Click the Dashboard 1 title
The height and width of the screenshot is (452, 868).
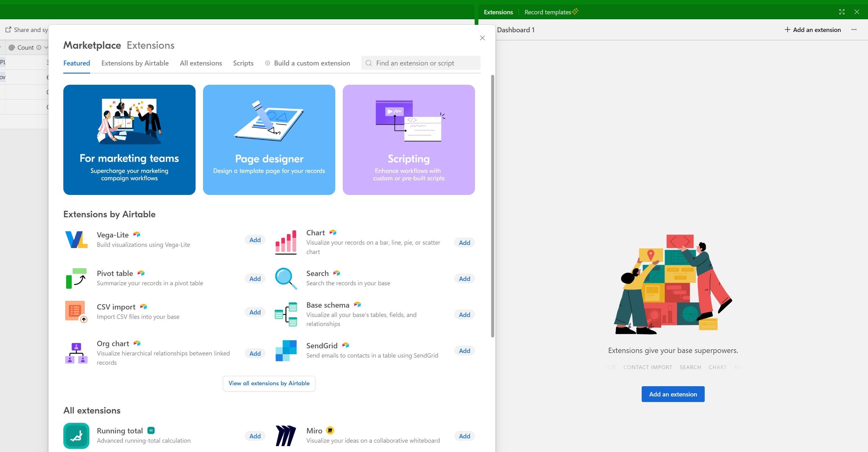[516, 30]
